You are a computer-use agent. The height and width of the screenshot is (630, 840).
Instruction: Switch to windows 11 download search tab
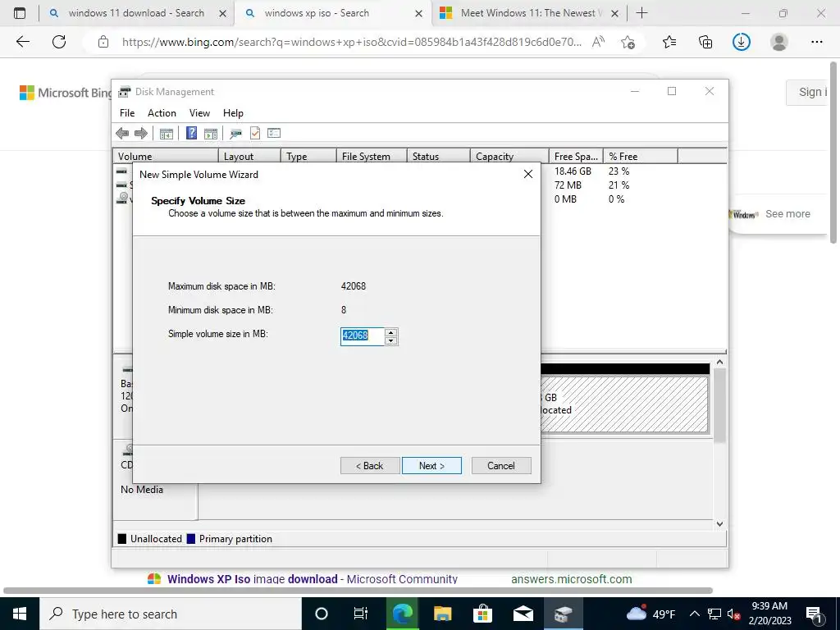pyautogui.click(x=136, y=13)
